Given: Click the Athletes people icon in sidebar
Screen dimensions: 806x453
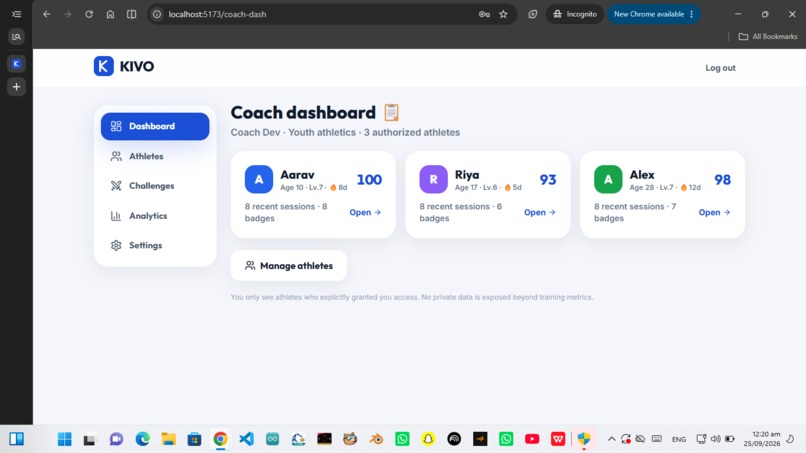Looking at the screenshot, I should point(116,156).
